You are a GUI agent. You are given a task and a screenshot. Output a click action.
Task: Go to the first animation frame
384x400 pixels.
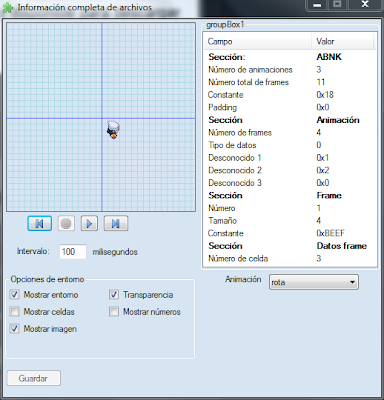click(x=39, y=223)
